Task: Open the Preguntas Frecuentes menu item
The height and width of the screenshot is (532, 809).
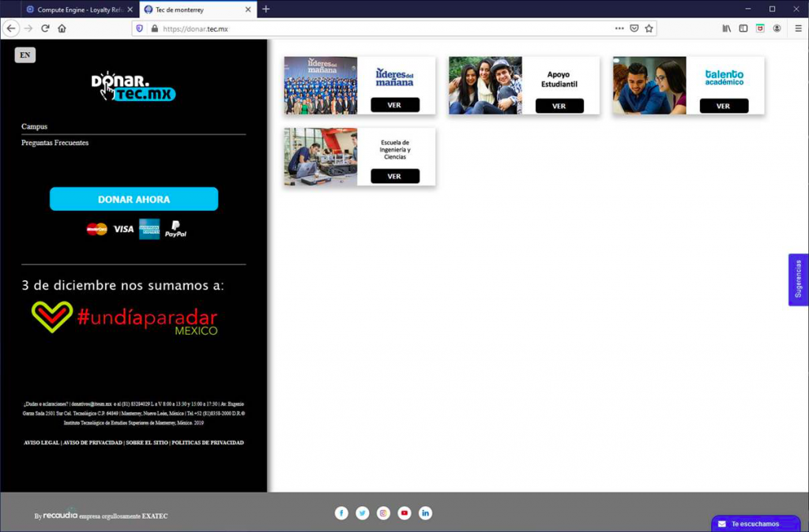Action: pos(55,143)
